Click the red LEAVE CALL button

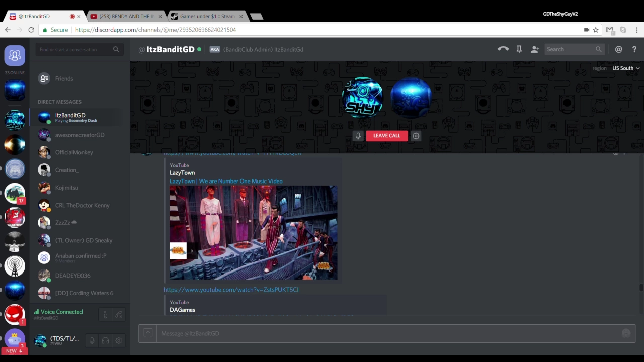(x=386, y=135)
